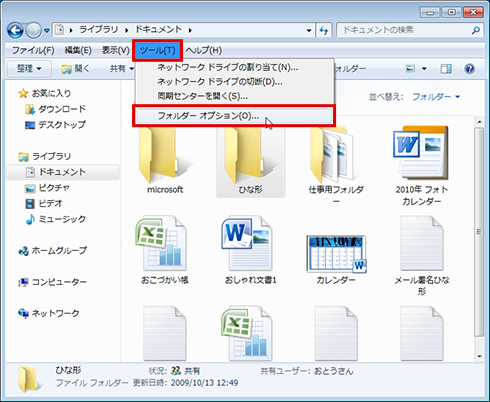The width and height of the screenshot is (490, 402).
Task: Choose ネットワーク ドライブの割り当て(N) entry
Action: click(228, 67)
